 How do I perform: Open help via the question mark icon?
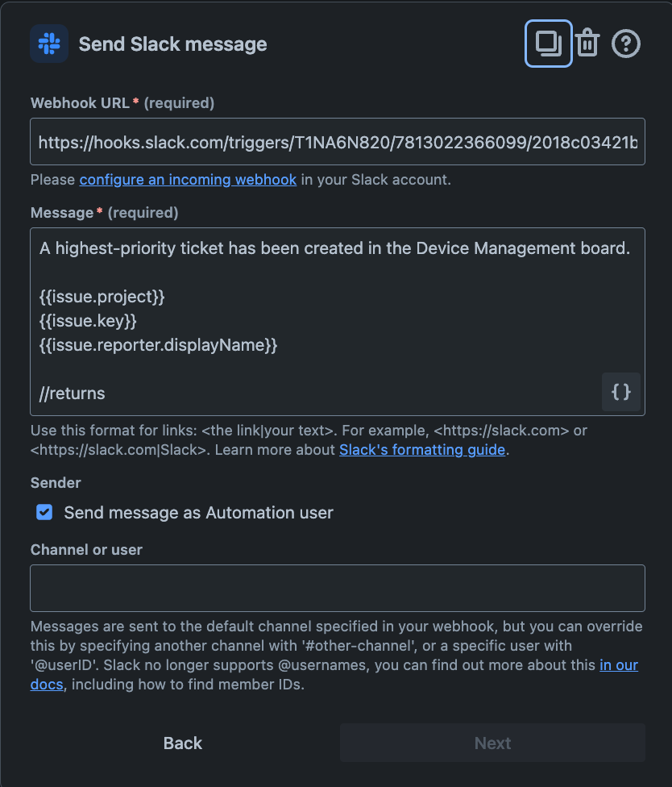pos(626,44)
